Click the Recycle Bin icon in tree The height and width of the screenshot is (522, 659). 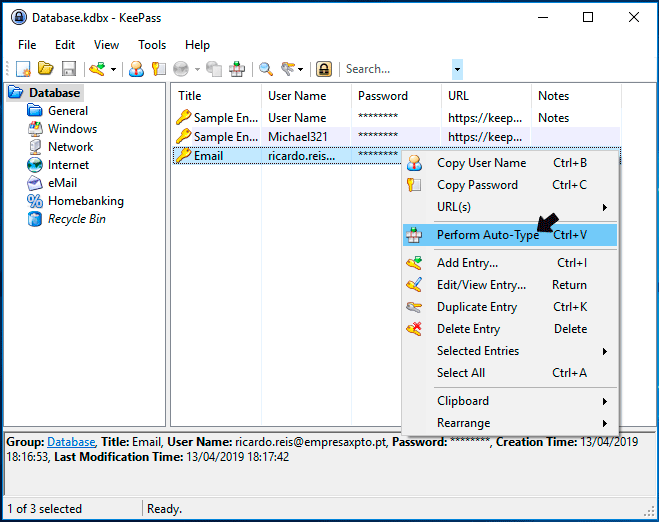tap(35, 219)
